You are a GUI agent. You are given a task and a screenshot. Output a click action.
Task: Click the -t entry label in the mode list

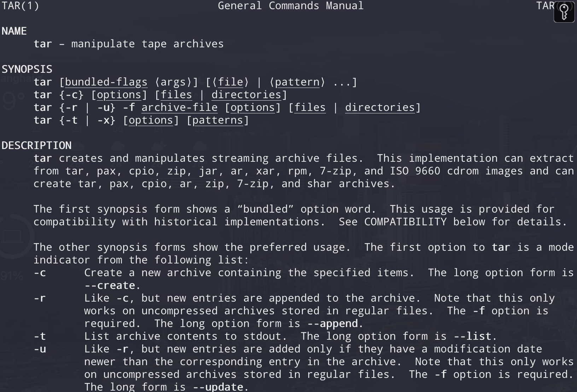pyautogui.click(x=40, y=337)
